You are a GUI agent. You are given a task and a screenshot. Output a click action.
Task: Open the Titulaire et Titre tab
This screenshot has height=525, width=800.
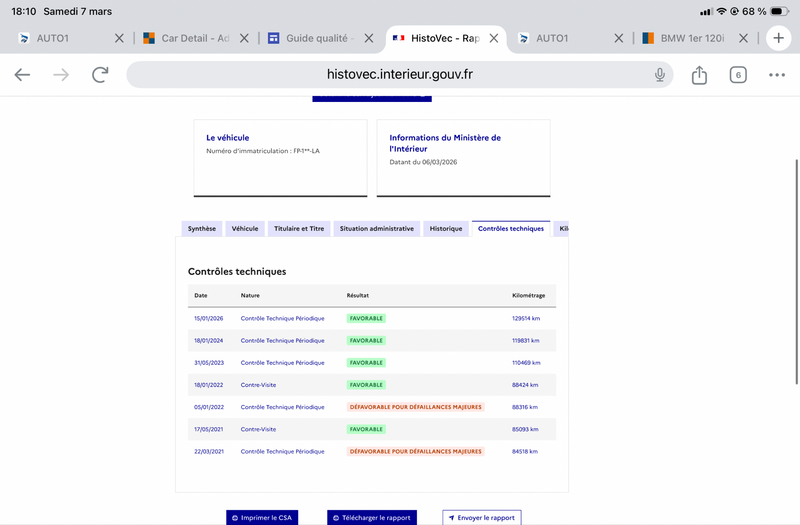[x=298, y=229]
